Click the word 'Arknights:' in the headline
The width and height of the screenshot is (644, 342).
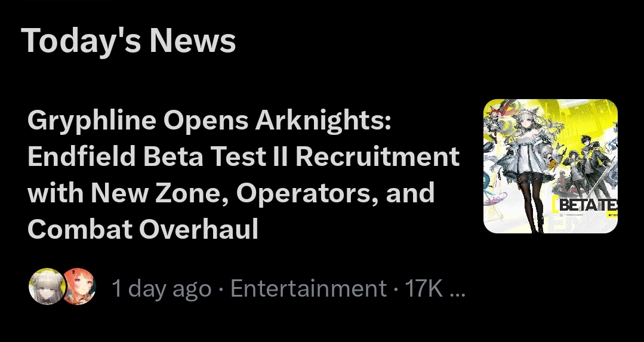tap(323, 121)
